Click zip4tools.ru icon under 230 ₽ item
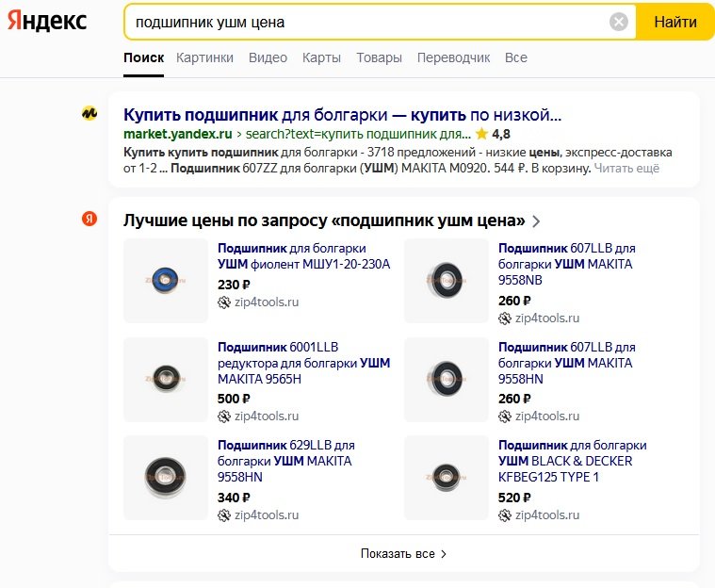 [224, 302]
